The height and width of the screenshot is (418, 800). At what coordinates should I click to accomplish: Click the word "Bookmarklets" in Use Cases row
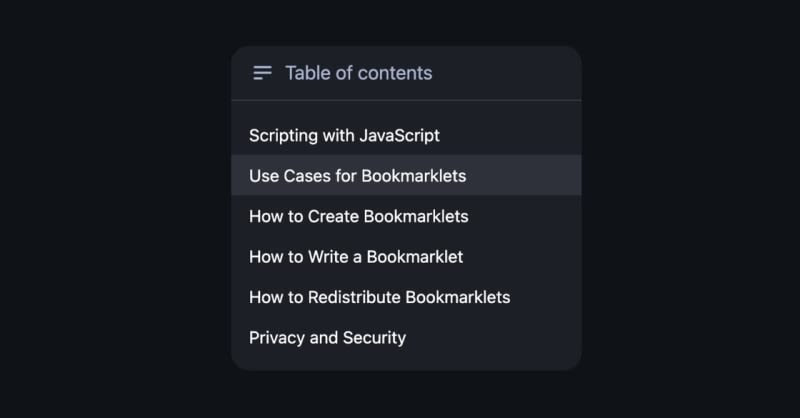[413, 176]
